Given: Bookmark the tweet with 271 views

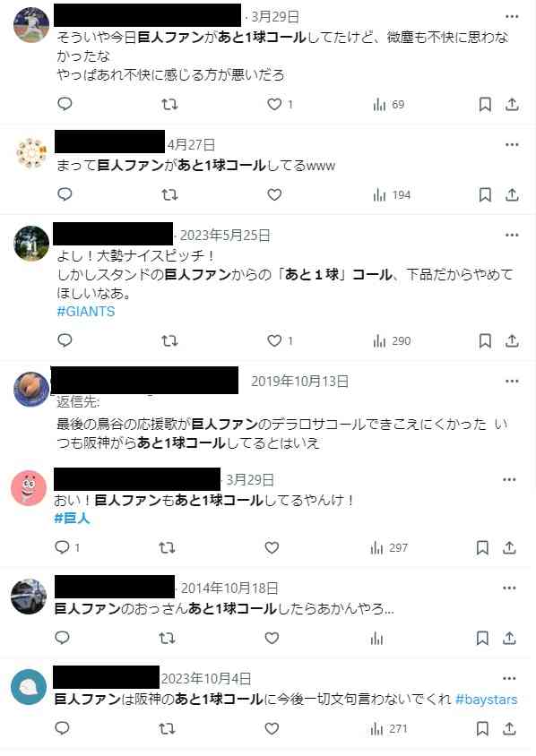Looking at the screenshot, I should [x=482, y=728].
